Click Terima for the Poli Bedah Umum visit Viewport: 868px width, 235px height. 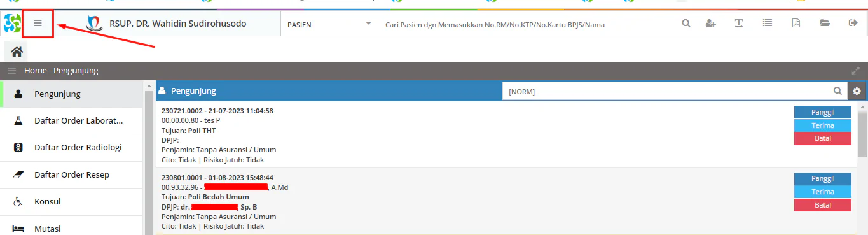tap(822, 192)
